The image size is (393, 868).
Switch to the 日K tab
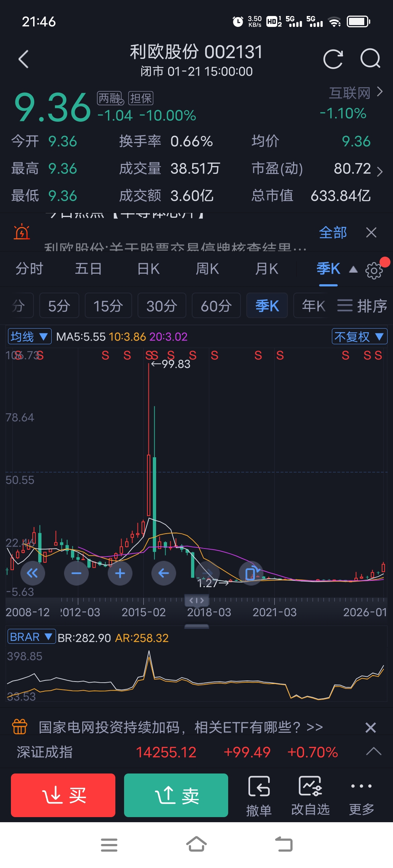pos(148,269)
